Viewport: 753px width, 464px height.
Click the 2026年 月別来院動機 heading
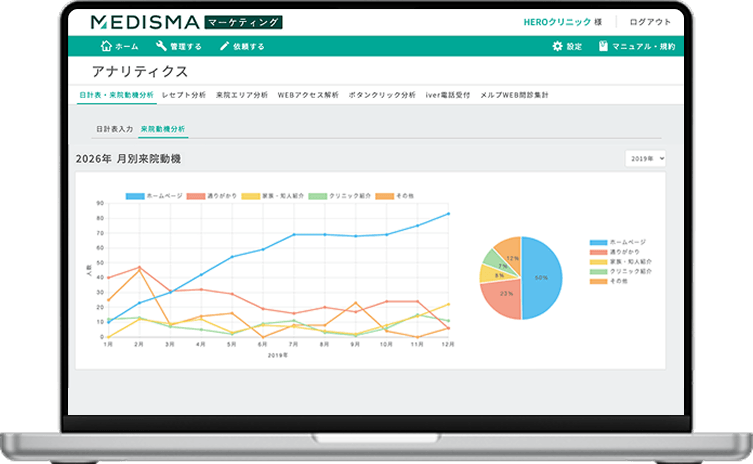pos(128,159)
